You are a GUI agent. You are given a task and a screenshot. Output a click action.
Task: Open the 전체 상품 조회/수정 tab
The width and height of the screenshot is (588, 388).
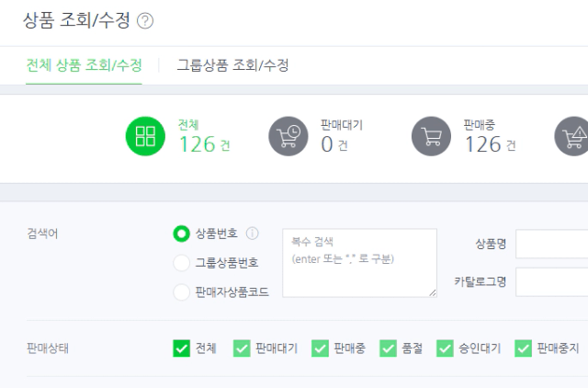point(84,65)
